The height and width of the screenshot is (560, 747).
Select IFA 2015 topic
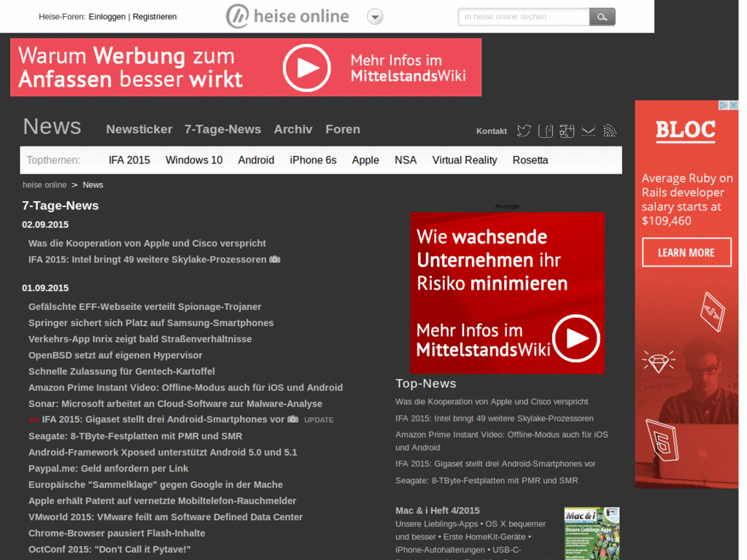click(x=129, y=160)
